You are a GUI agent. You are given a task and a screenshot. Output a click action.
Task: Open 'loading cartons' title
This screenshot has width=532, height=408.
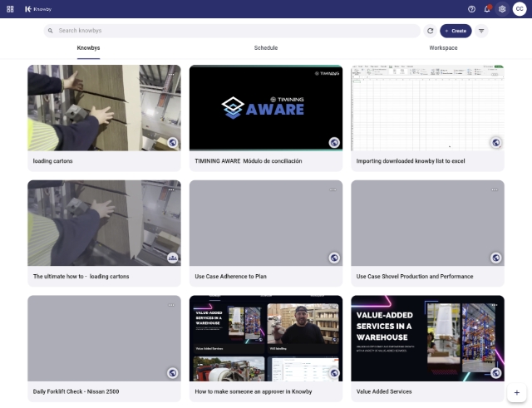[x=52, y=161]
